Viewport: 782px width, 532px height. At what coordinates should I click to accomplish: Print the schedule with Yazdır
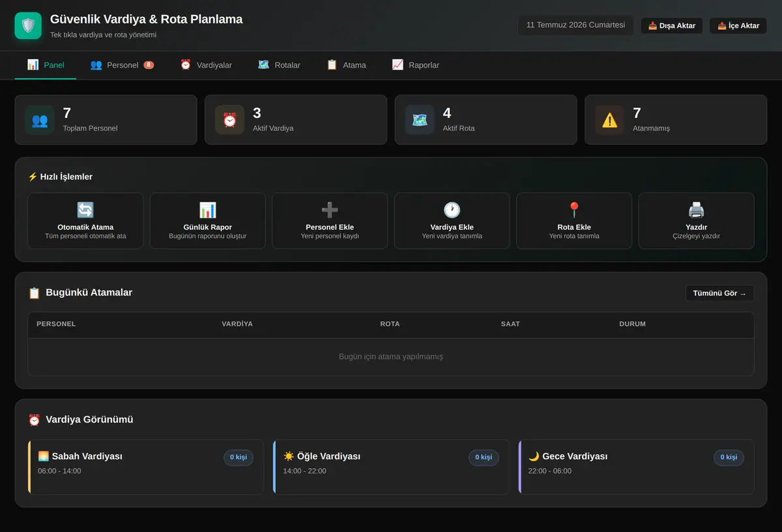click(x=696, y=221)
